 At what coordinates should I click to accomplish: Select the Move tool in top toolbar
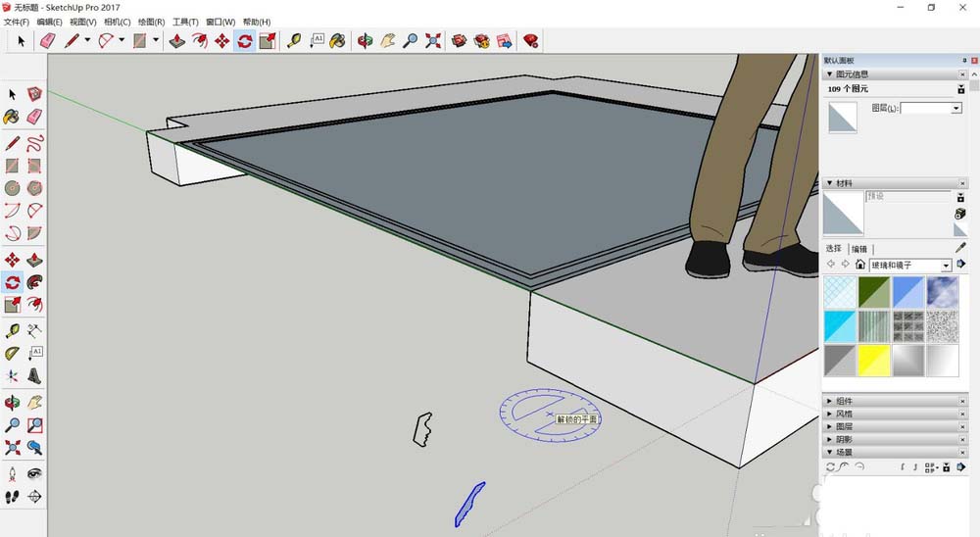pos(221,40)
